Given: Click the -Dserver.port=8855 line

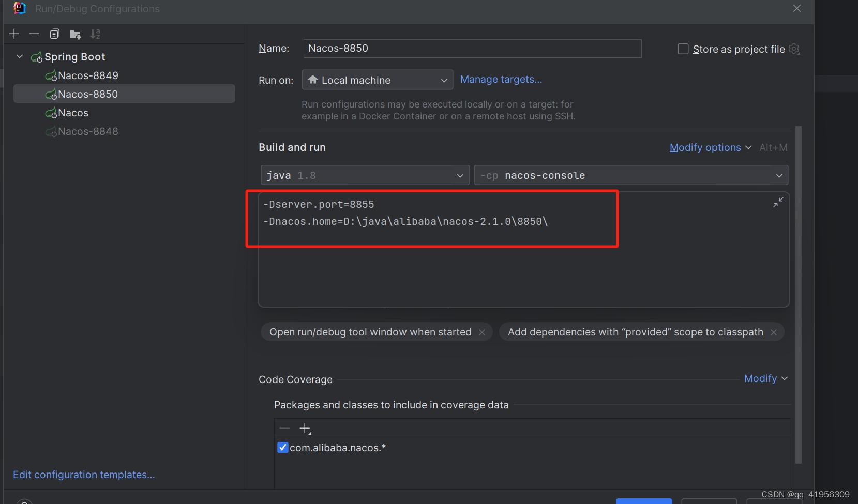Looking at the screenshot, I should point(319,204).
